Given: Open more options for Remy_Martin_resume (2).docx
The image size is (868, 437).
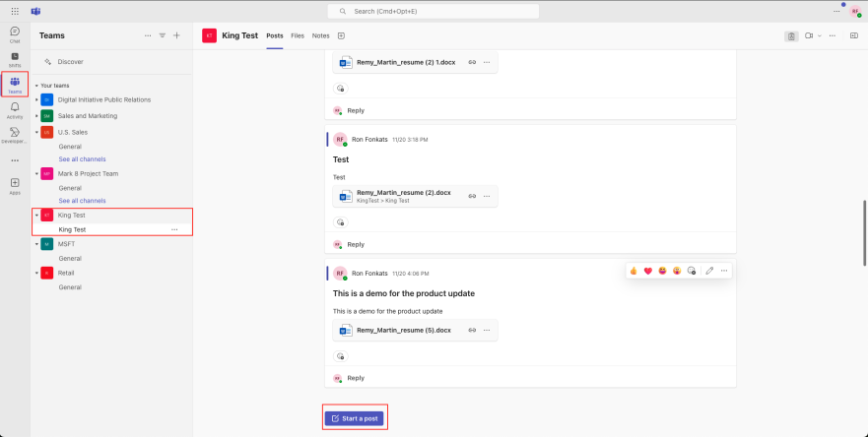Looking at the screenshot, I should click(x=487, y=196).
